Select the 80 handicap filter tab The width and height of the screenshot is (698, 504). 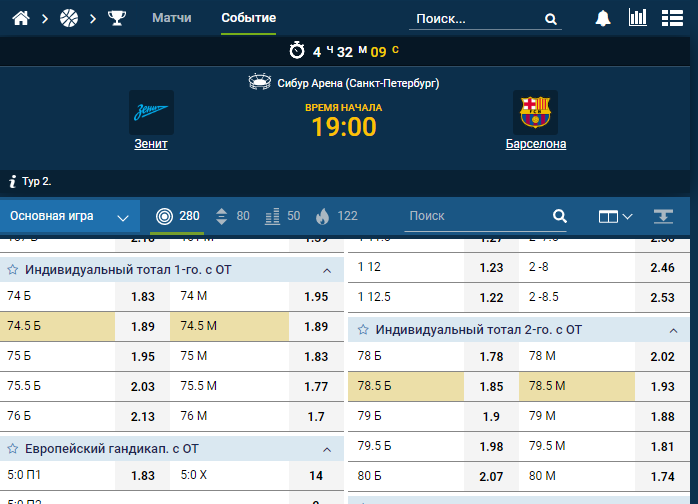click(x=232, y=216)
